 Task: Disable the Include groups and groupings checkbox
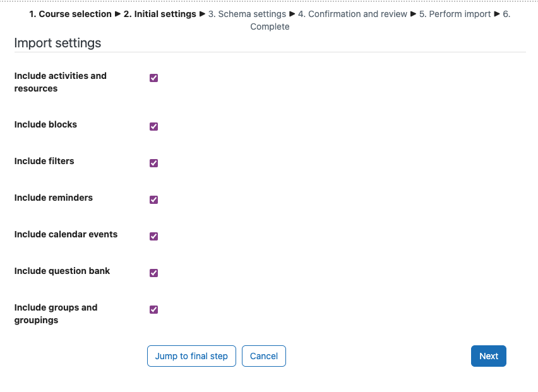coord(153,310)
